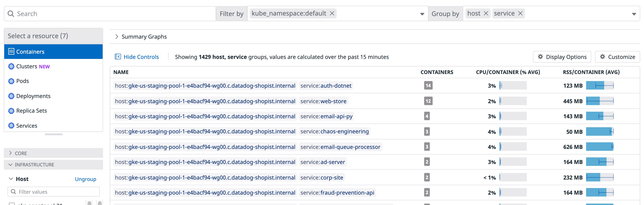This screenshot has height=205, width=644.
Task: Click the search magnifier icon
Action: (11, 13)
